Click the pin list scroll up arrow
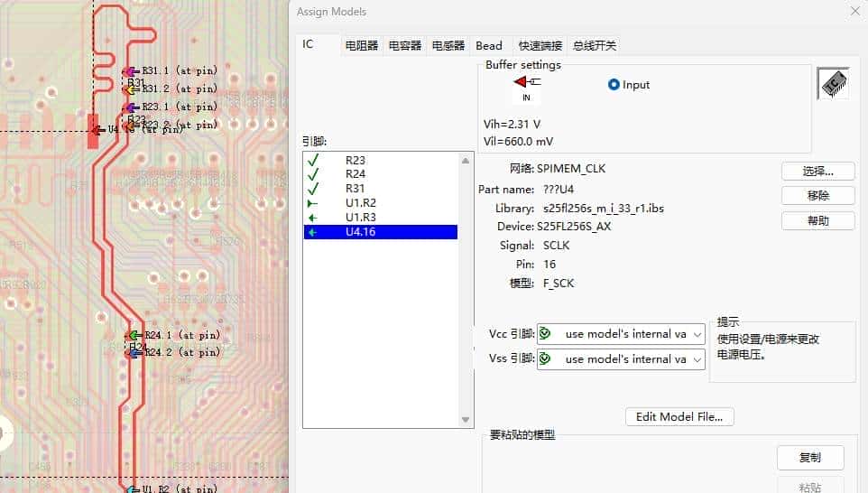 coord(466,161)
